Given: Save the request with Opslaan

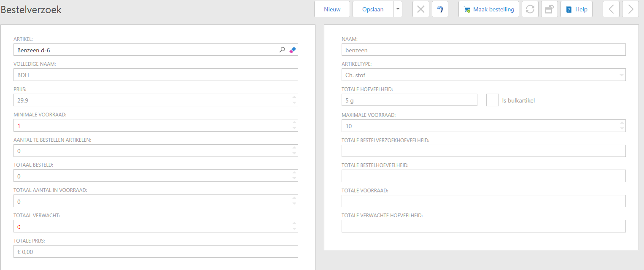Looking at the screenshot, I should (x=373, y=9).
